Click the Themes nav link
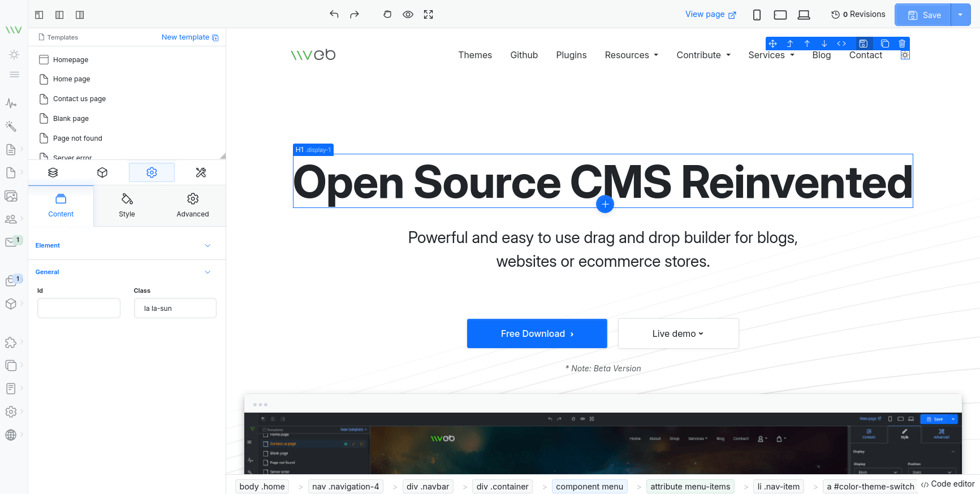Screen dimensions: 980x494 (475, 55)
